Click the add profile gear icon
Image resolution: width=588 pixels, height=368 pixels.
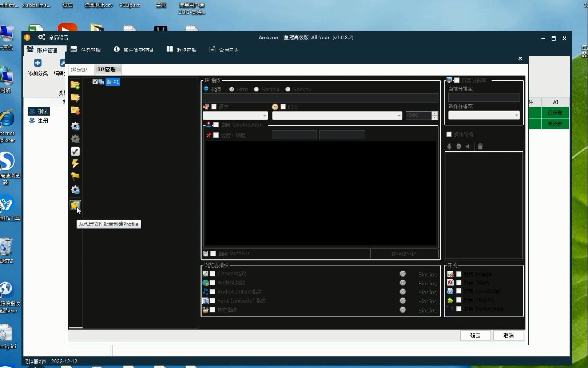click(x=75, y=126)
